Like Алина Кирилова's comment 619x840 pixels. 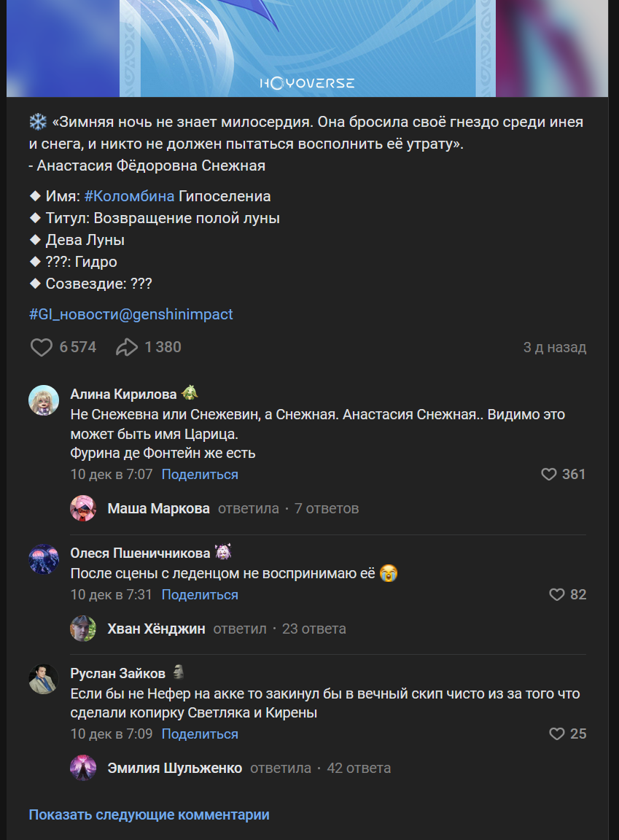tap(549, 475)
